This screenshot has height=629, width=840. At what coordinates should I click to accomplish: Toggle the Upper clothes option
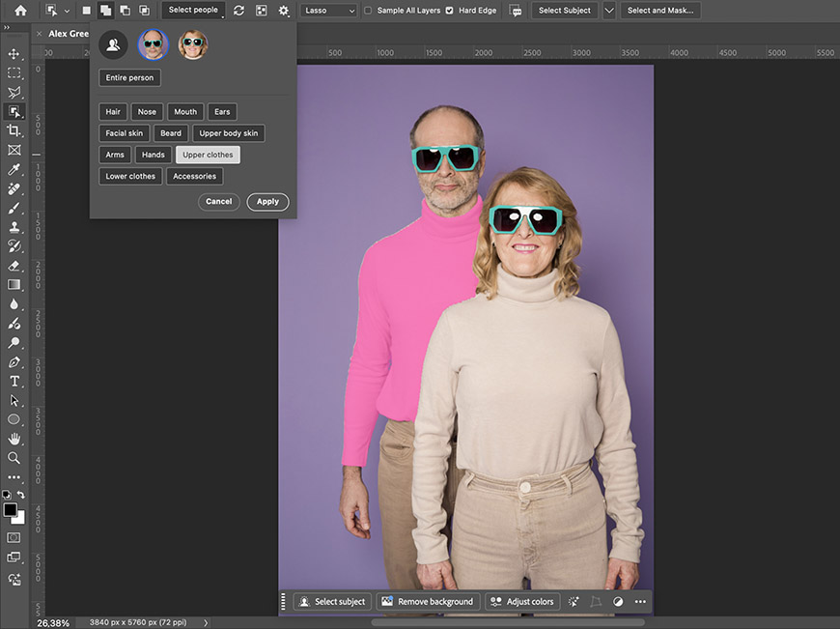pyautogui.click(x=208, y=155)
